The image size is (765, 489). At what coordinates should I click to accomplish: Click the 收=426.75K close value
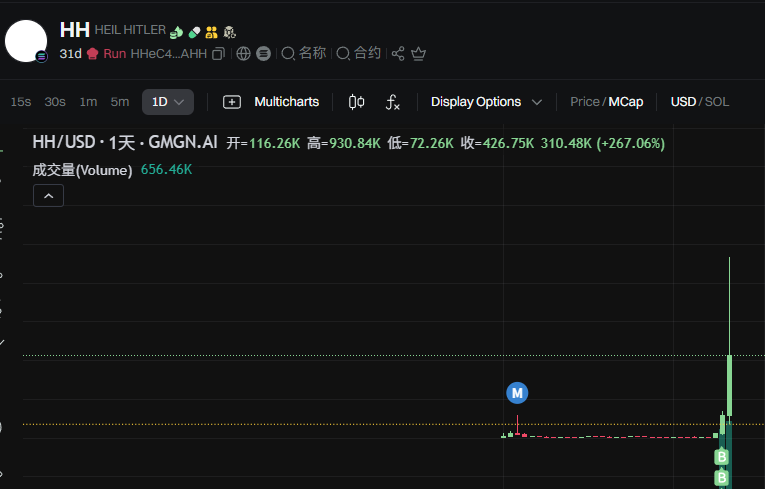coord(497,143)
